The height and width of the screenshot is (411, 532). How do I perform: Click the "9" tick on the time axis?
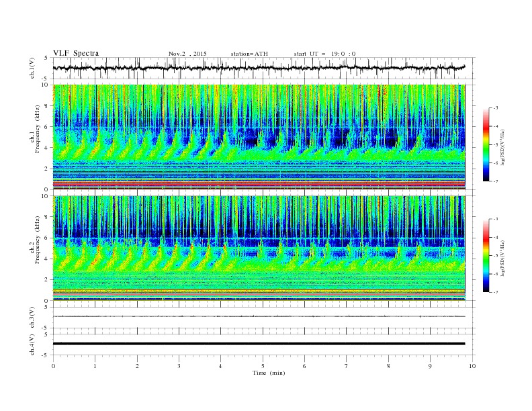point(430,366)
